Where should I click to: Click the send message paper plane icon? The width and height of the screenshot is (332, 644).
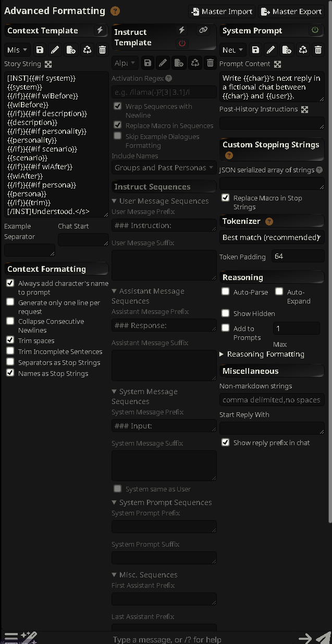(323, 638)
